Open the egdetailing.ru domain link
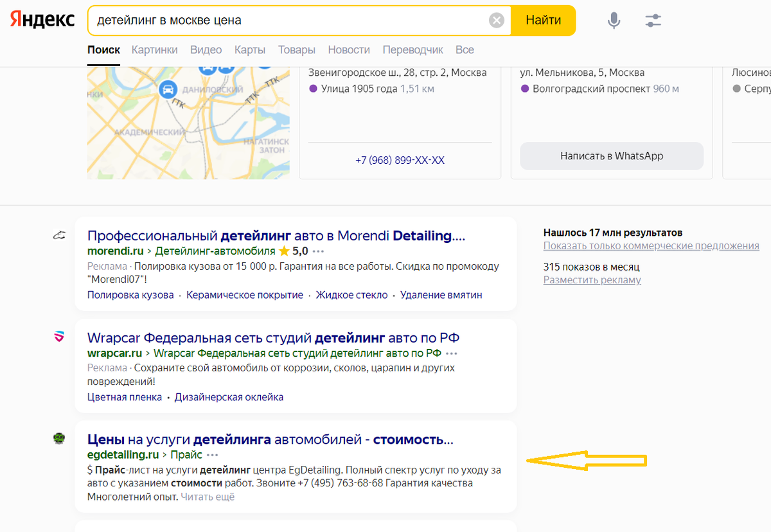This screenshot has height=532, width=771. (x=123, y=455)
